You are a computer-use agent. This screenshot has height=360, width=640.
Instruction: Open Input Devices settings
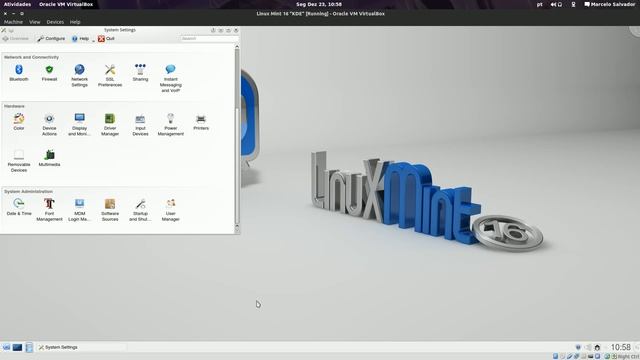140,124
